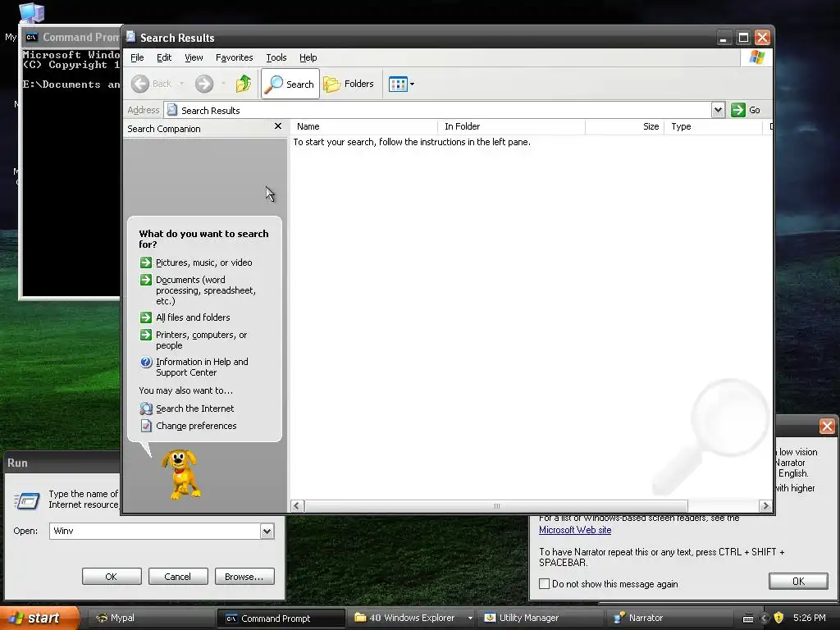
Task: Click Command Prompt window title icon
Action: pos(32,37)
